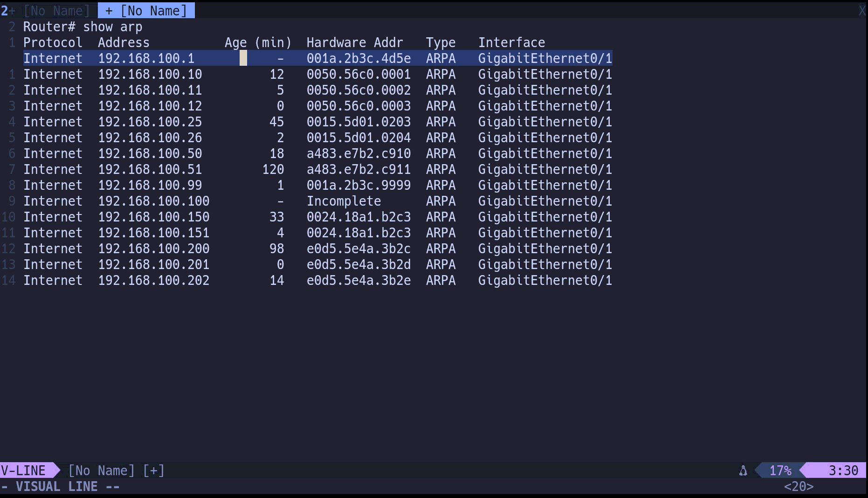Click age value 33

pyautogui.click(x=277, y=217)
